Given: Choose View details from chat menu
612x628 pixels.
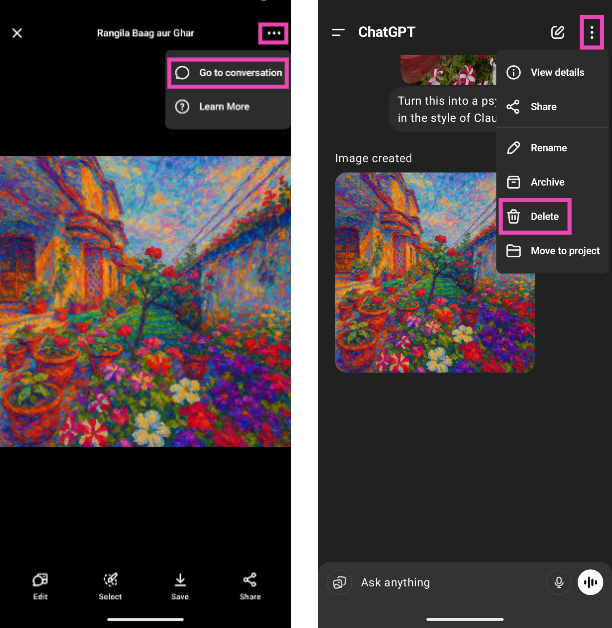Looking at the screenshot, I should (552, 72).
